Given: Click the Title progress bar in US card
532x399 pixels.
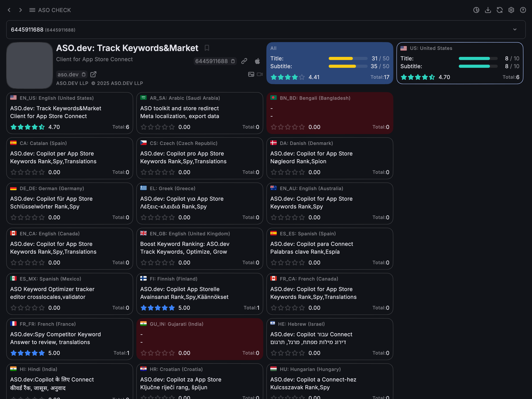Looking at the screenshot, I should point(478,58).
